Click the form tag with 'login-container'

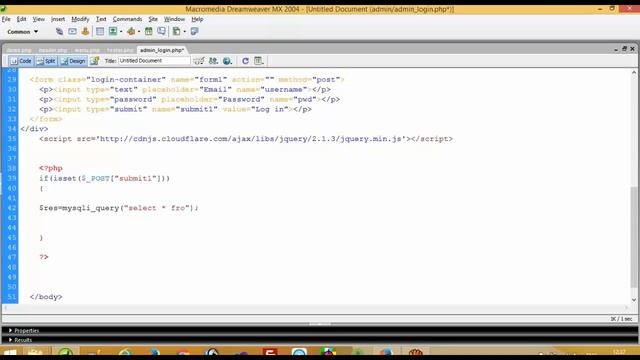[x=187, y=80]
